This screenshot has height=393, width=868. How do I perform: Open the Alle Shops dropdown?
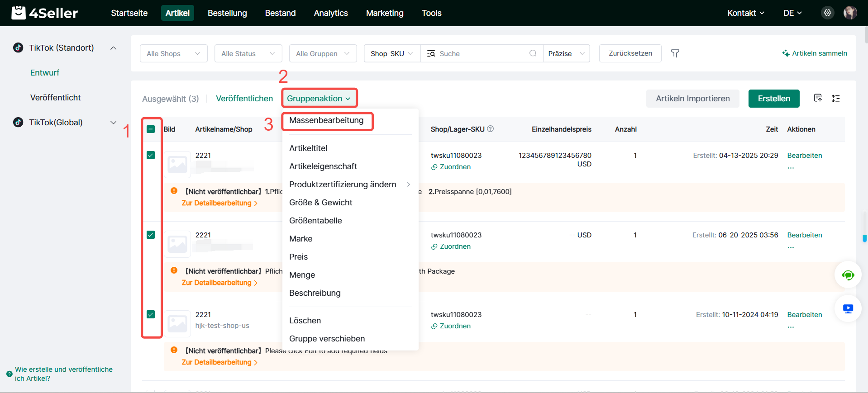tap(173, 53)
